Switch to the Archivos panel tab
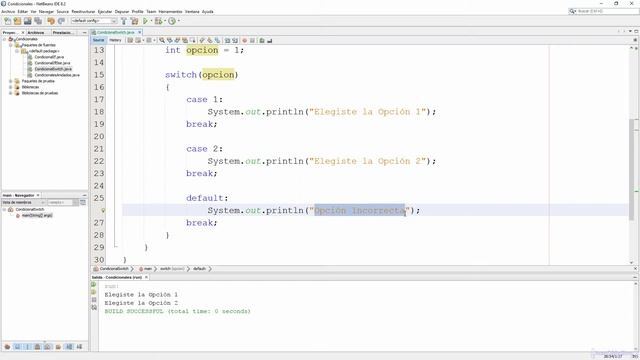640x360 pixels. point(36,32)
